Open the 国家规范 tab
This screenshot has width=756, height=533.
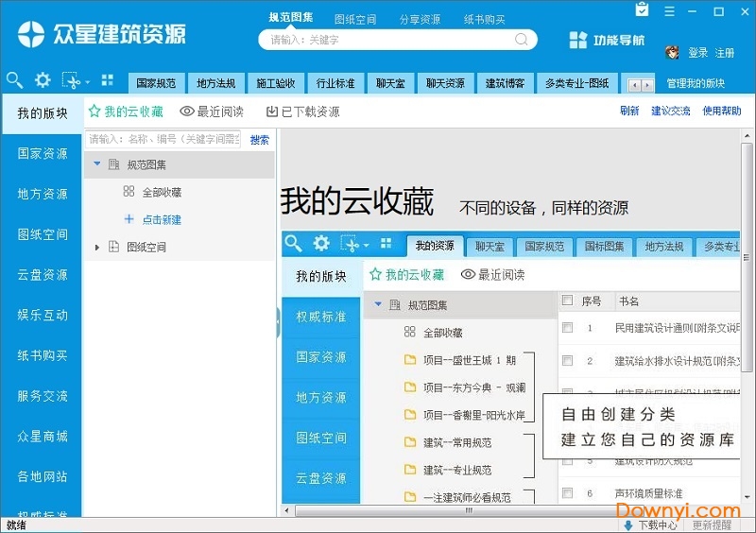(x=155, y=83)
